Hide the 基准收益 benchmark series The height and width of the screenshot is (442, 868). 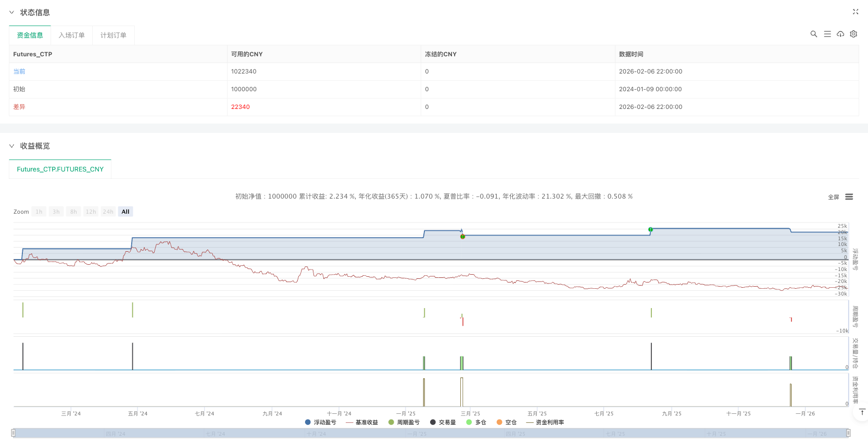(362, 422)
